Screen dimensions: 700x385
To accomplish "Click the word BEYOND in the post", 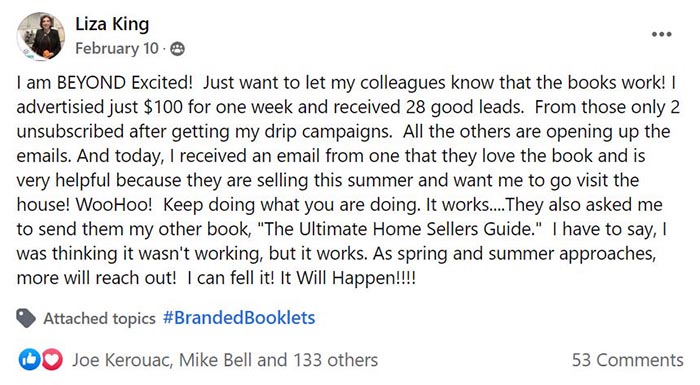I will [x=91, y=83].
